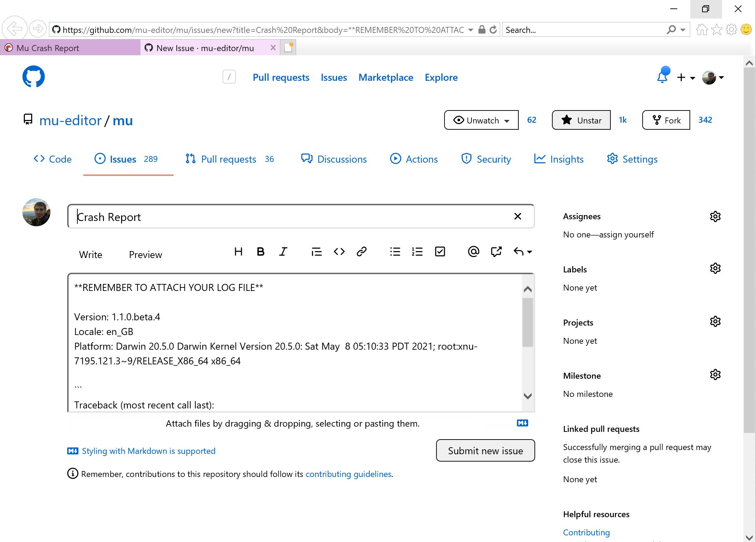Switch to the Preview tab

tap(145, 254)
